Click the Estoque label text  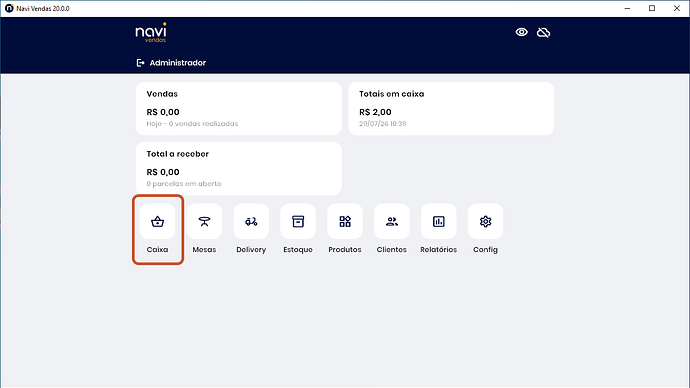coord(298,249)
